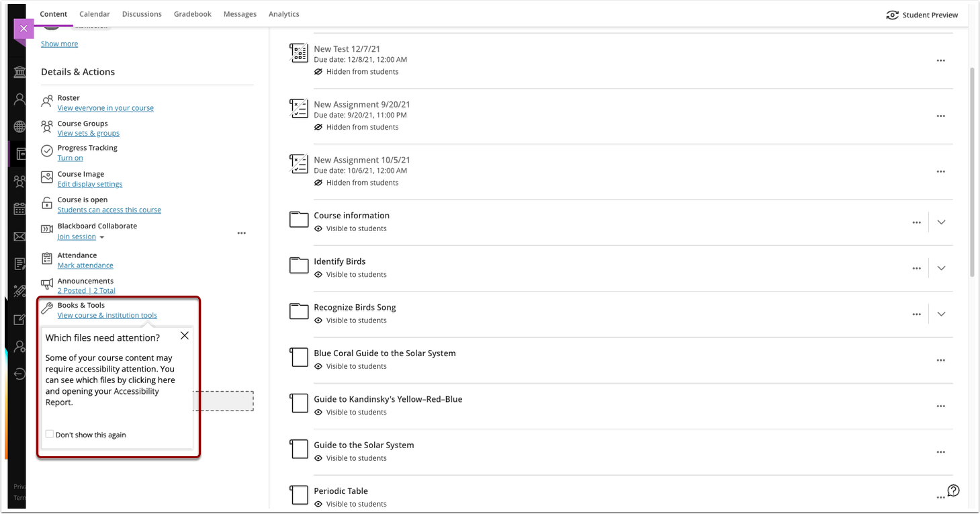The width and height of the screenshot is (980, 514).
Task: Expand the Course information folder chevron
Action: (x=941, y=222)
